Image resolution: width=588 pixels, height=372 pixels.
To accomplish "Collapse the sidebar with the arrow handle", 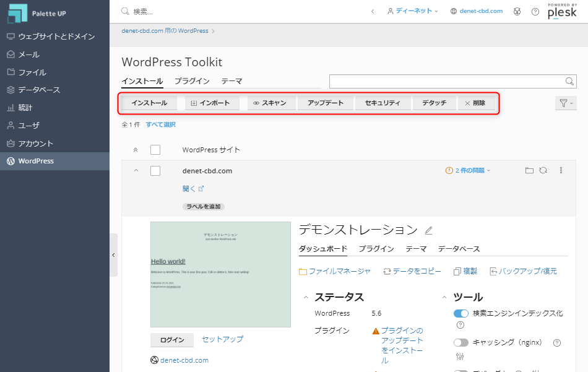I will coord(114,255).
